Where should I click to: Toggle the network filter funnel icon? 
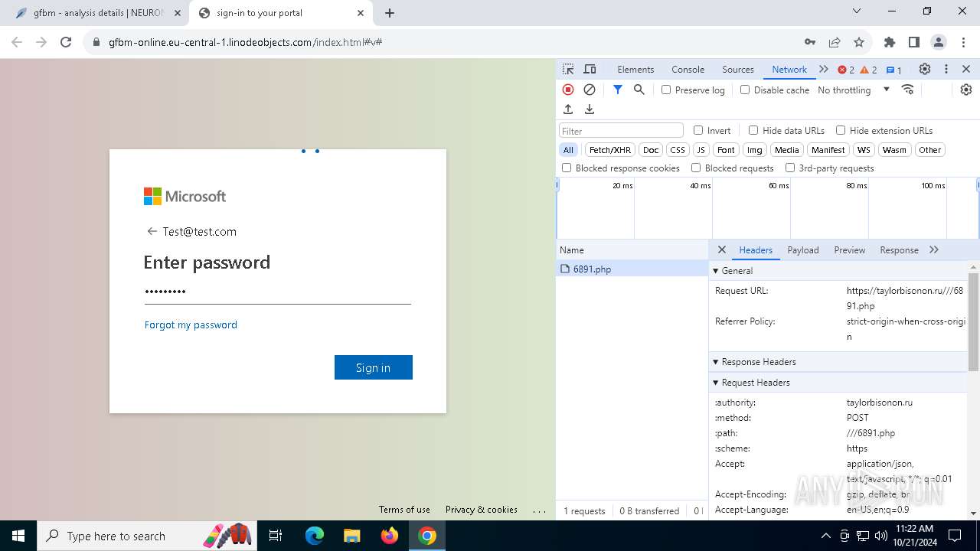click(x=618, y=90)
